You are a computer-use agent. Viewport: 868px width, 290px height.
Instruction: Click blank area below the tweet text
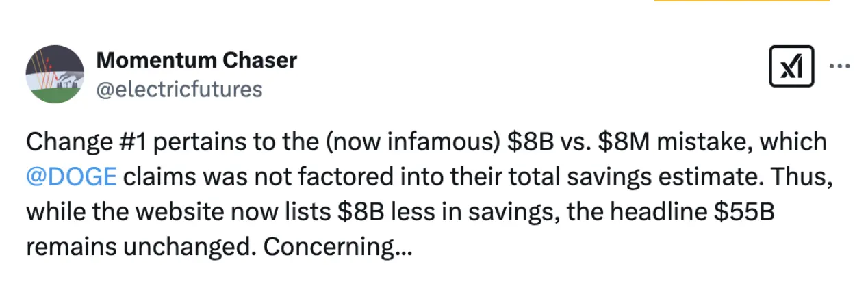(x=434, y=277)
